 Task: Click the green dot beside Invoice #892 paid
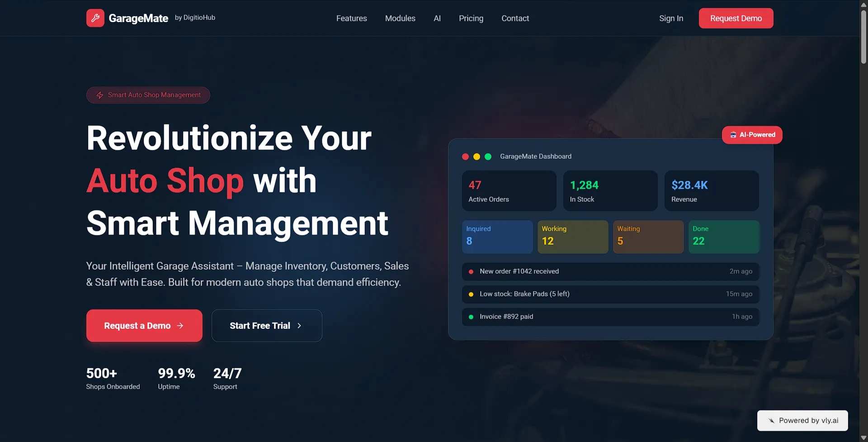point(472,317)
